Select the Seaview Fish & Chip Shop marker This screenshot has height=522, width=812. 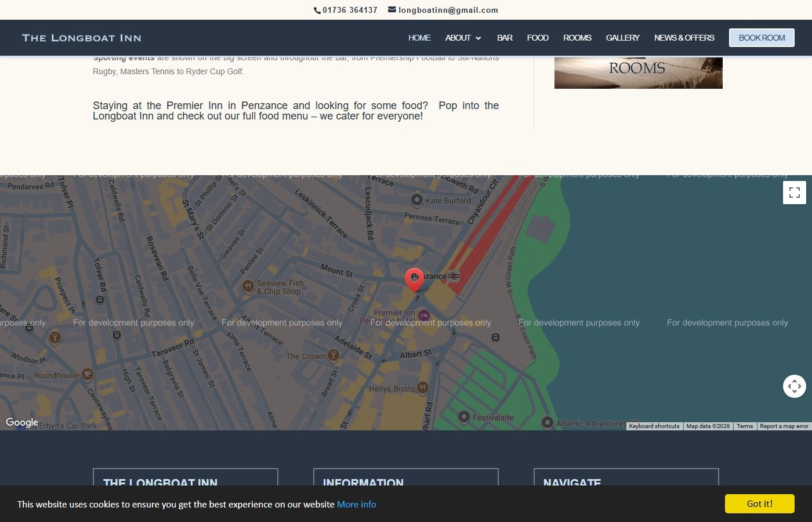tap(248, 286)
